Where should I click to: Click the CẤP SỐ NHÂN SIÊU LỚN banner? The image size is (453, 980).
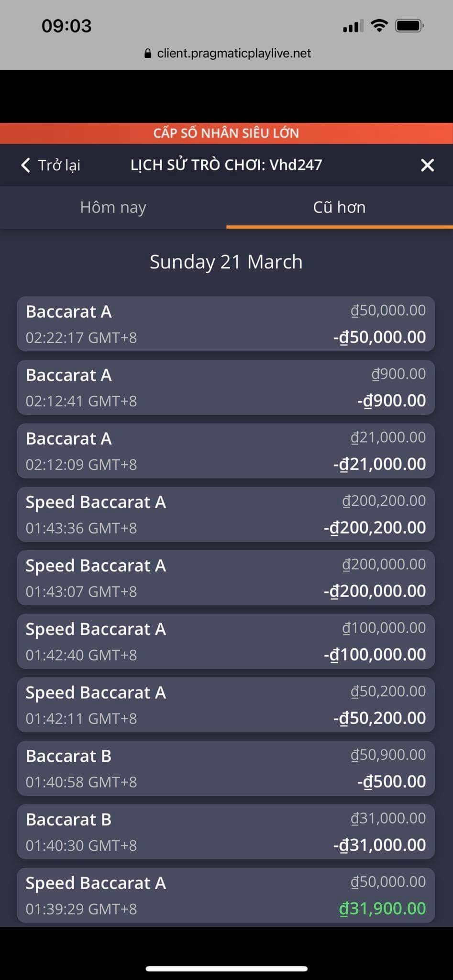(x=226, y=133)
